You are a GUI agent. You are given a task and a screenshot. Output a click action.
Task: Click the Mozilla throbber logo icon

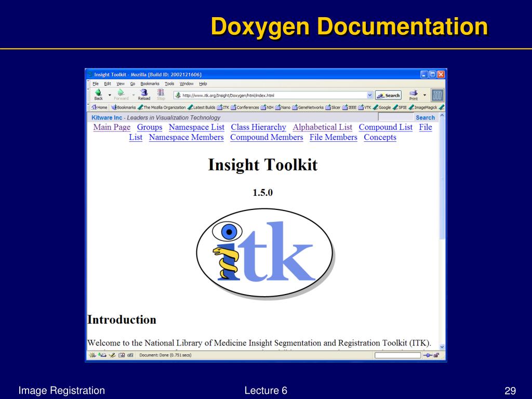(437, 96)
